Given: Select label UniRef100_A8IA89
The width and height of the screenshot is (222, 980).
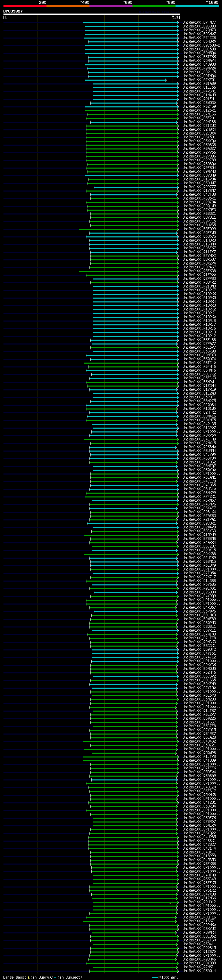Looking at the screenshot, I should pyautogui.click(x=199, y=84).
